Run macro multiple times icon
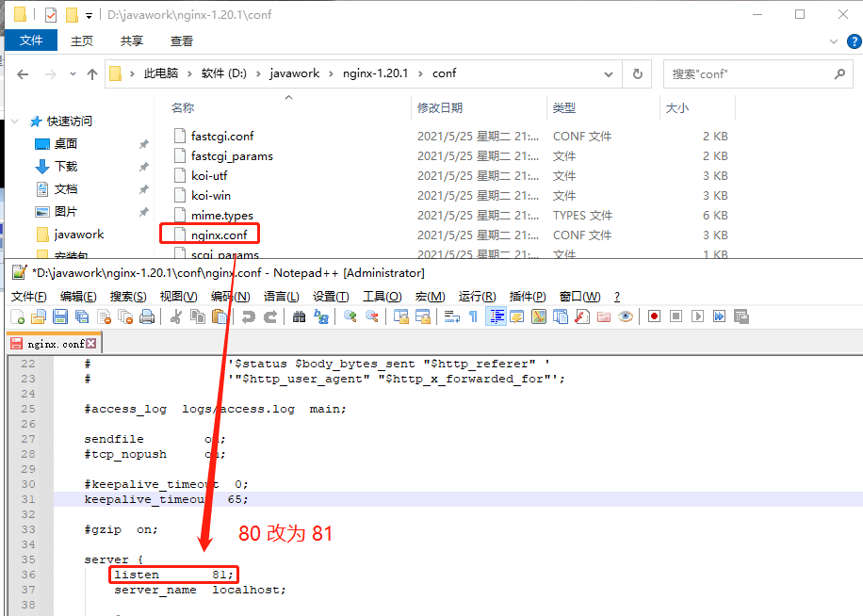The image size is (863, 616). pos(720,316)
